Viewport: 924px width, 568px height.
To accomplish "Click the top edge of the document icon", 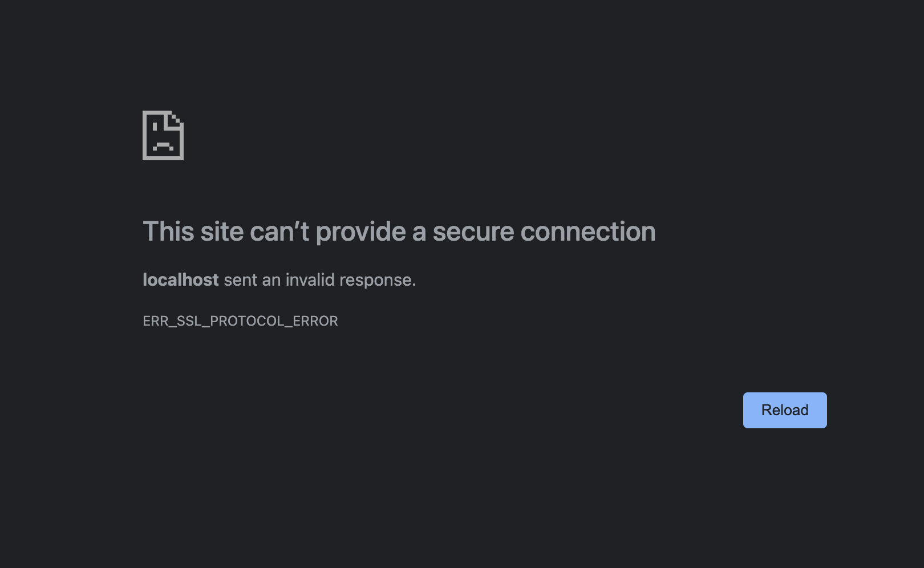I will click(x=157, y=111).
